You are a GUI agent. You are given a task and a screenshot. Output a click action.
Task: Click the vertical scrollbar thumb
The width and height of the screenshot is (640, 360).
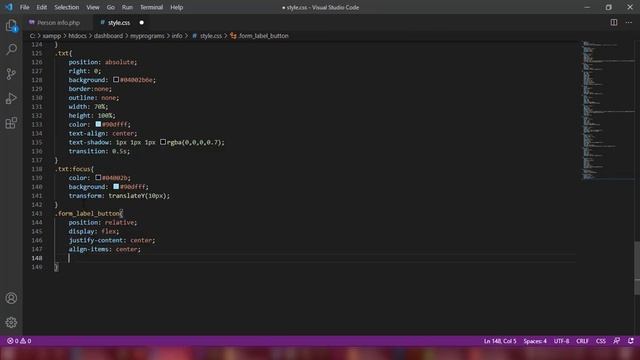pos(637,268)
